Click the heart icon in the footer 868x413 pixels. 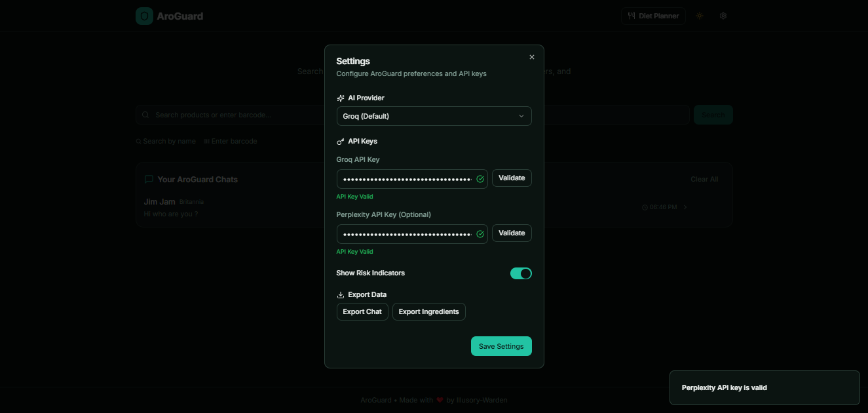(x=438, y=400)
